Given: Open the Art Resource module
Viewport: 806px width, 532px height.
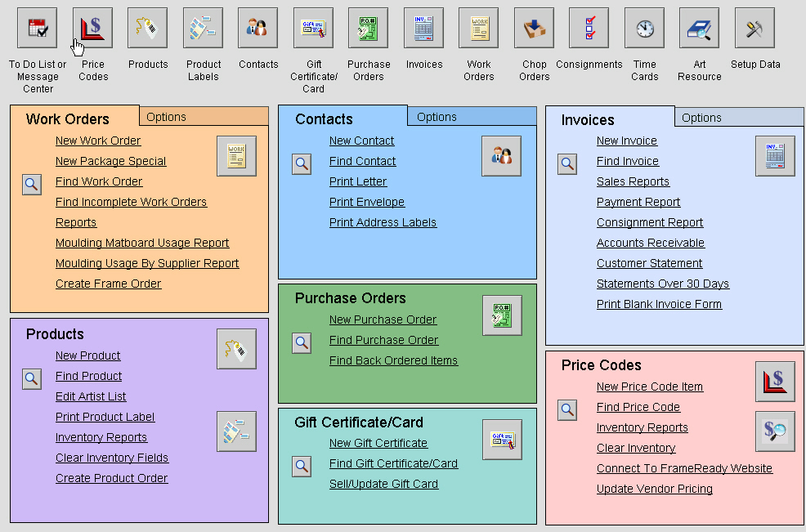Looking at the screenshot, I should [699, 27].
